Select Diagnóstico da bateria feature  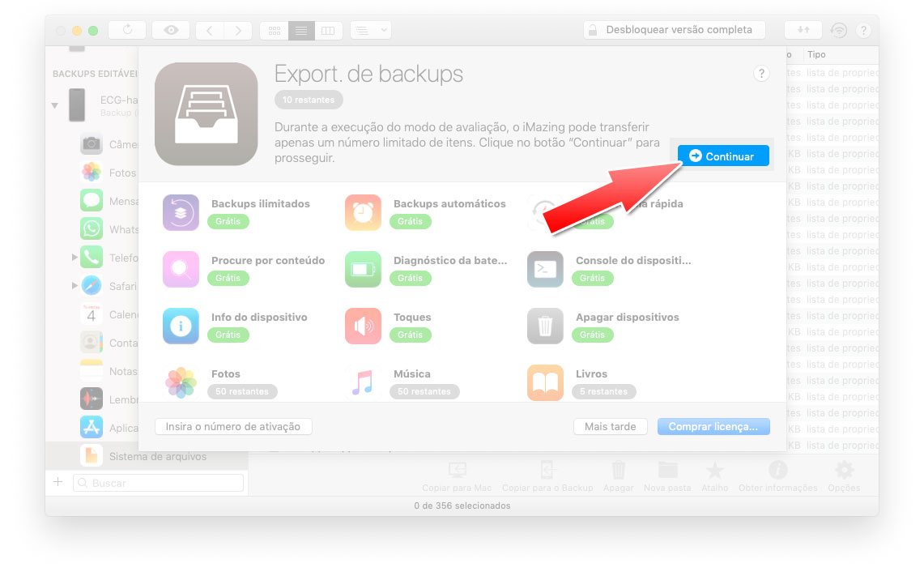[426, 269]
